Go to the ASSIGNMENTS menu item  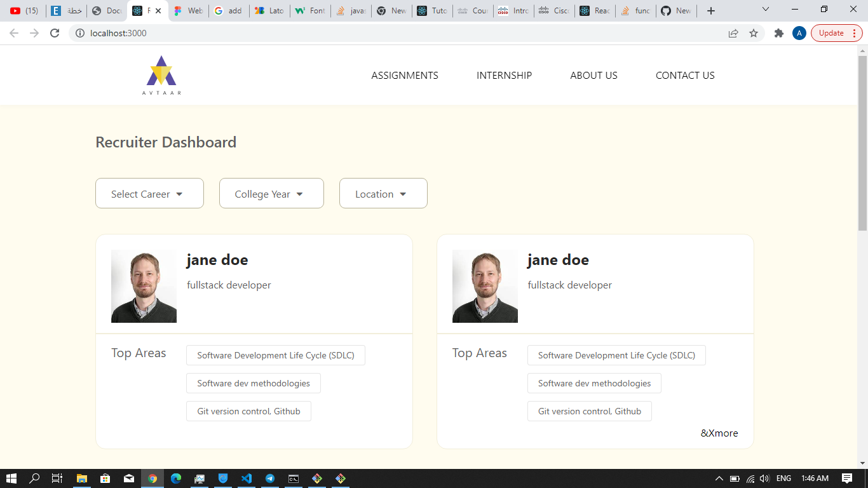point(404,75)
